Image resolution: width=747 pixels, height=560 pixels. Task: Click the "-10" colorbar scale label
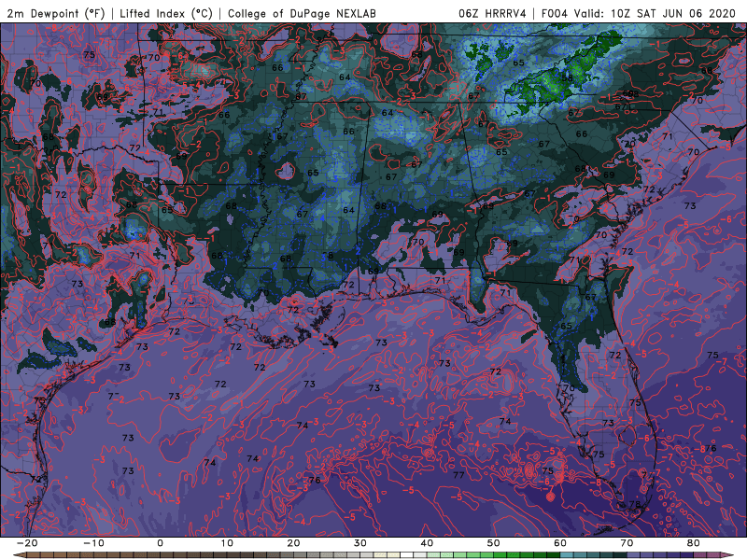[93, 543]
